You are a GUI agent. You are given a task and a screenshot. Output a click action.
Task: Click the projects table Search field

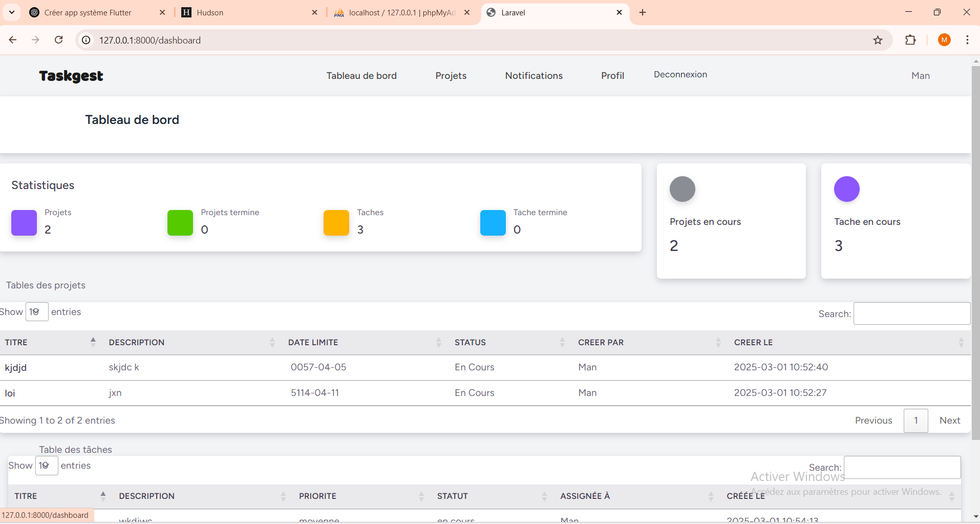click(911, 313)
